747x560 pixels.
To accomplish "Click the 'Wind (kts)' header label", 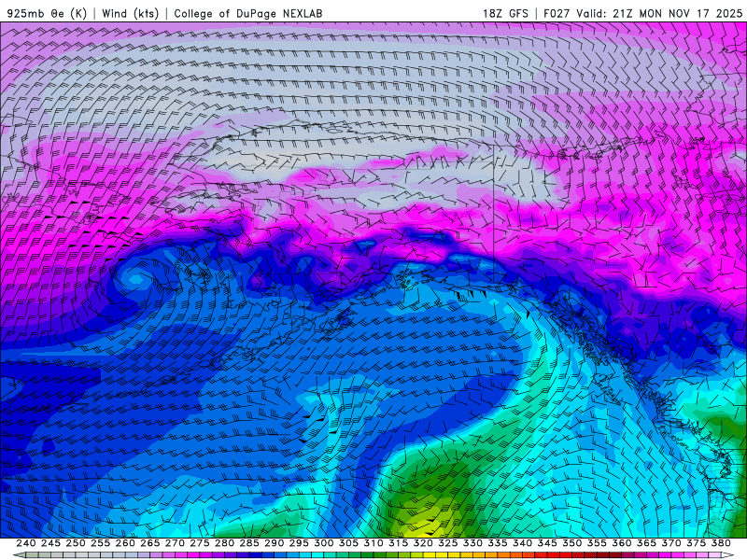I will click(x=130, y=13).
